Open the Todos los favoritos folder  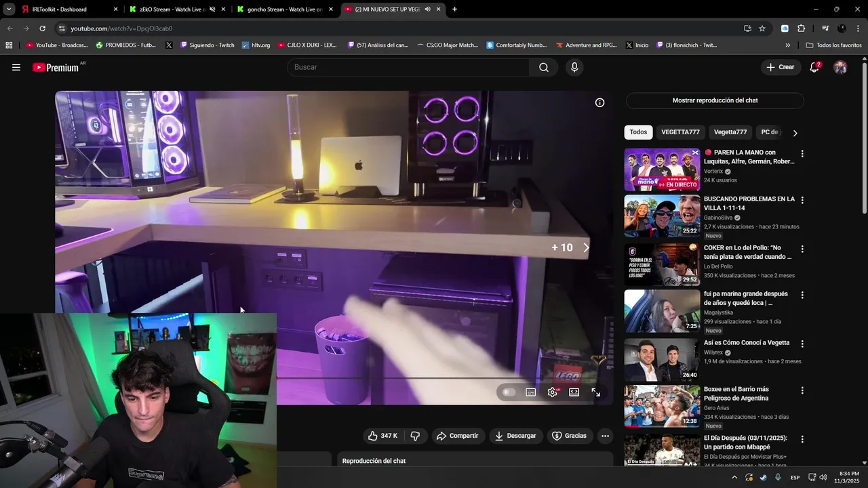(x=833, y=45)
